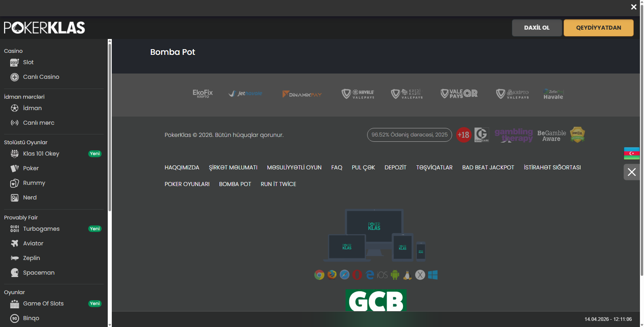Open the Turbogames binary icon
This screenshot has width=644, height=327.
15,229
